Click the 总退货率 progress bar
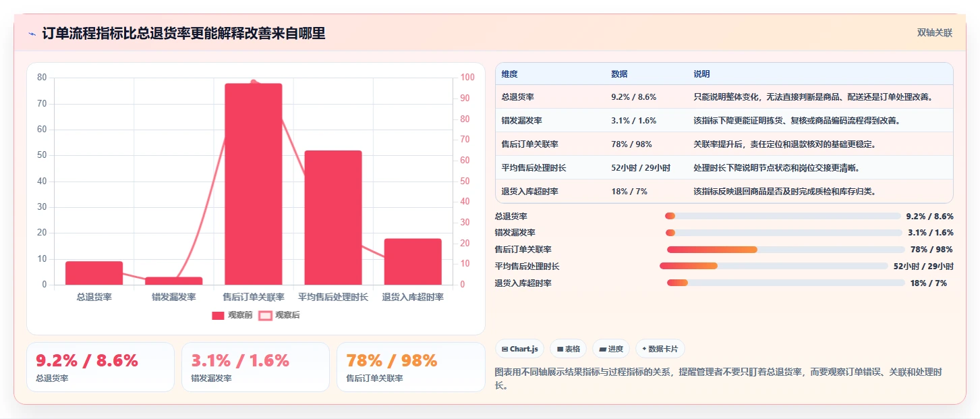Screen dimensions: 980x419 [x=783, y=216]
